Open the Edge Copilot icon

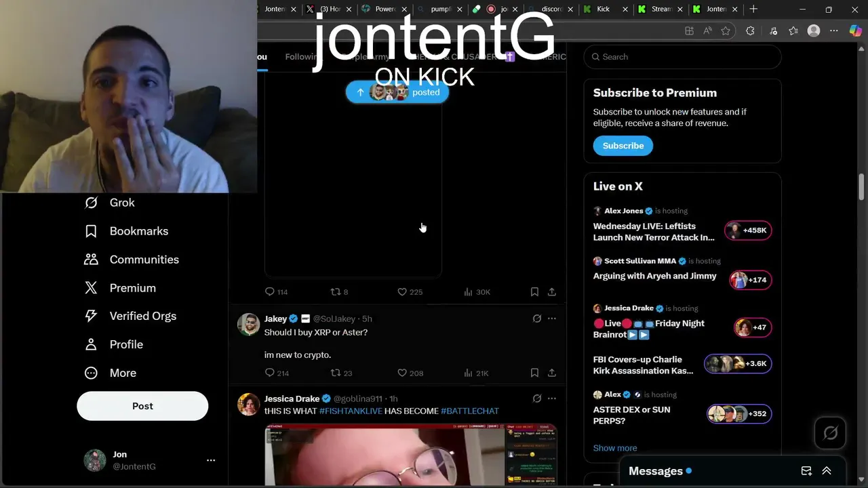pos(855,30)
